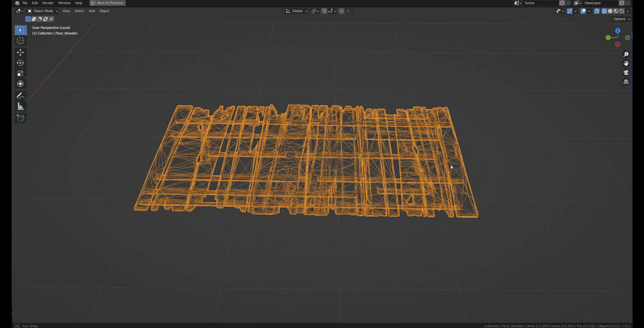Click the hand pan view icon

click(626, 63)
